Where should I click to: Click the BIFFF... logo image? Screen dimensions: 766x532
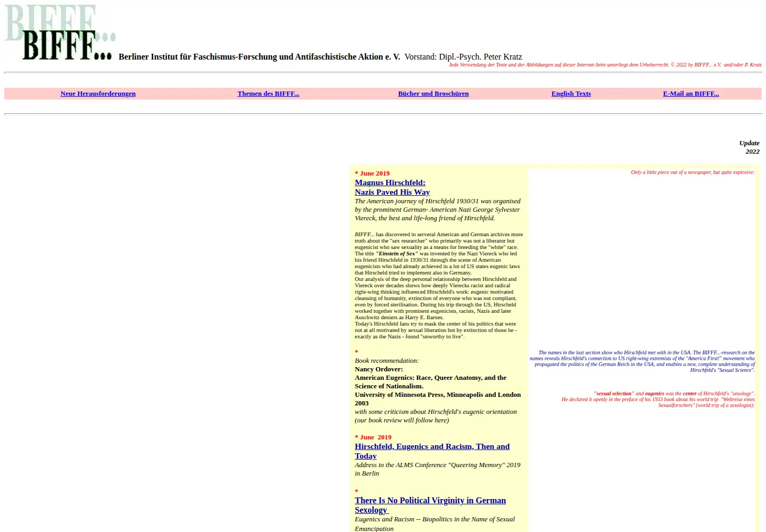coord(60,32)
